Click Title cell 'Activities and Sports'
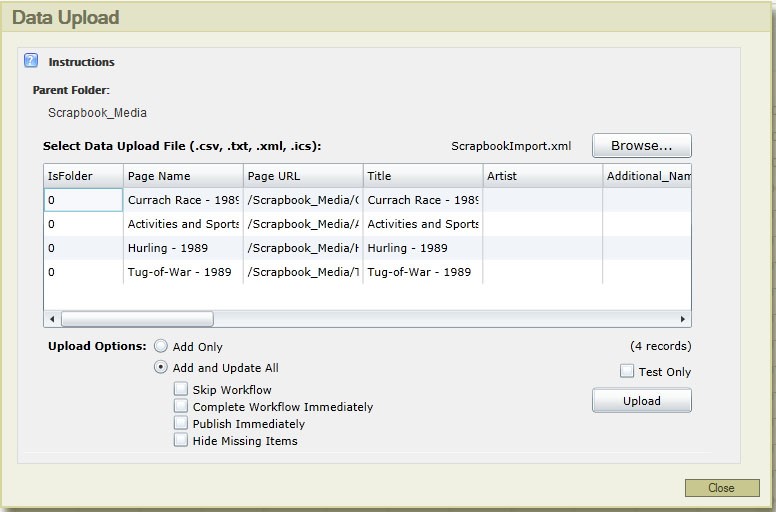The image size is (776, 512). tap(423, 224)
